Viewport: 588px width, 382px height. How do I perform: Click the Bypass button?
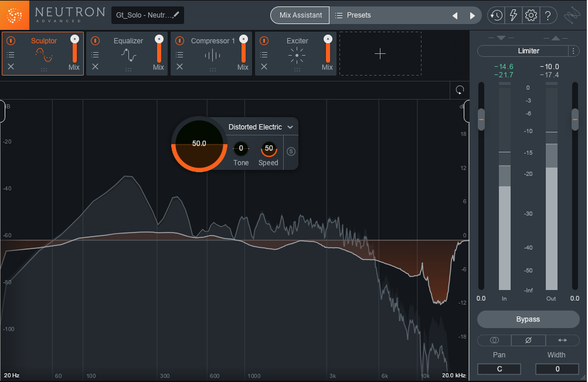528,319
